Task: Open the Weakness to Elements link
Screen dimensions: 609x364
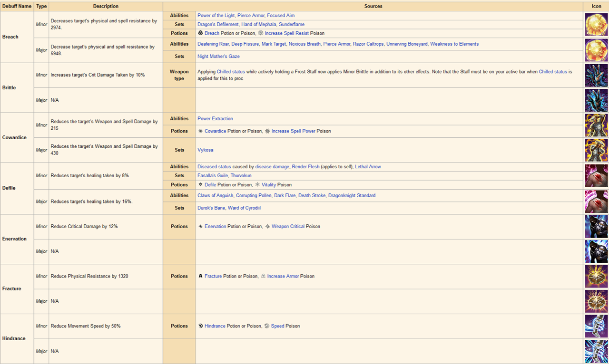Action: coord(454,44)
